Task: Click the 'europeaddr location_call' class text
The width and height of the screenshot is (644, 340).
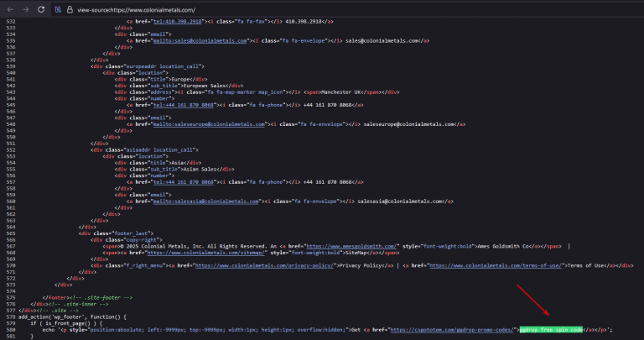Action: coord(163,66)
